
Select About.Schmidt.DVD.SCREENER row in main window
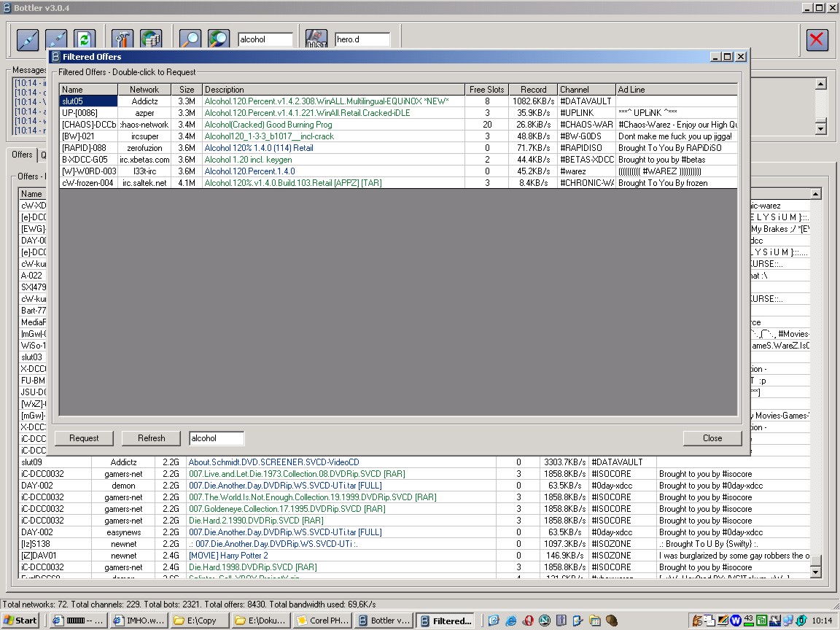click(x=414, y=462)
